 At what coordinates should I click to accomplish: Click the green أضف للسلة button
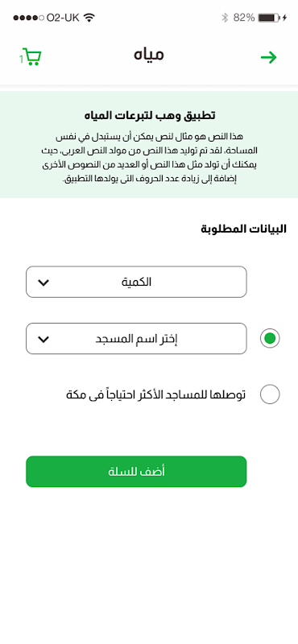click(136, 472)
